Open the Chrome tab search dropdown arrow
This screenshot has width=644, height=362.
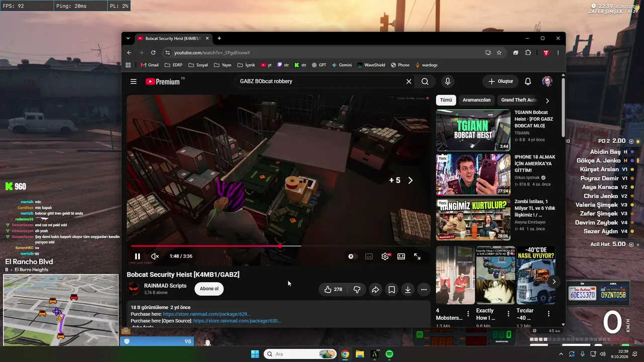(128, 38)
